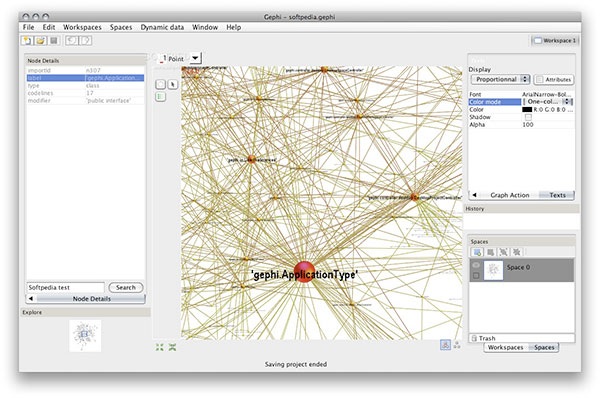Viewport: 600px width, 398px height.
Task: Tick the checkbox under Space 0 eye
Action: click(x=476, y=275)
